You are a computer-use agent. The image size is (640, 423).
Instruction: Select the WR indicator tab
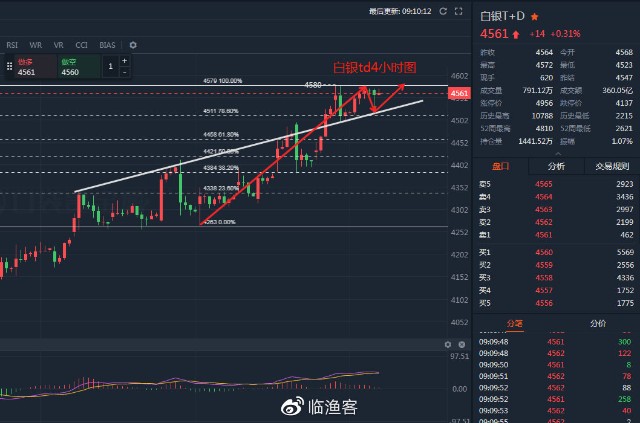coord(36,45)
